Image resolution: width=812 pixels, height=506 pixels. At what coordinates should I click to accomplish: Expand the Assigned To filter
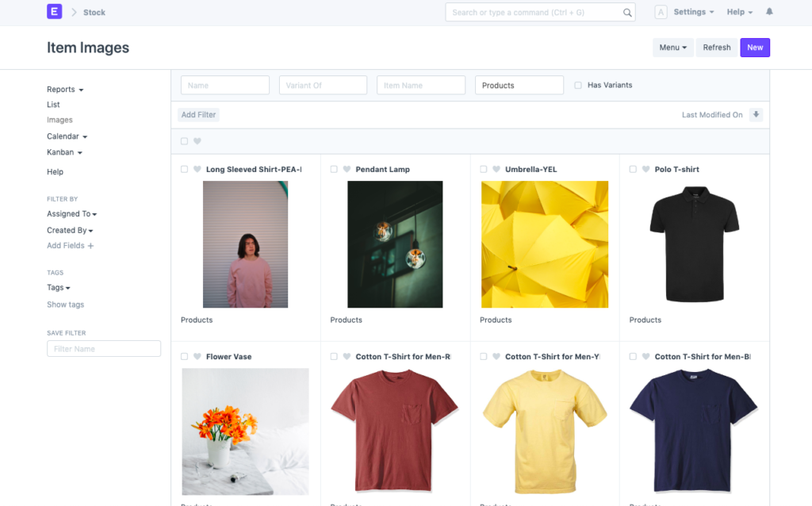[x=71, y=214]
